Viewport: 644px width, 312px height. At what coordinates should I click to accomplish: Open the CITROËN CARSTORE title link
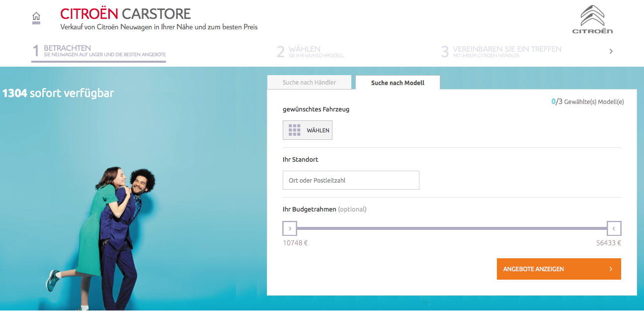click(x=125, y=14)
